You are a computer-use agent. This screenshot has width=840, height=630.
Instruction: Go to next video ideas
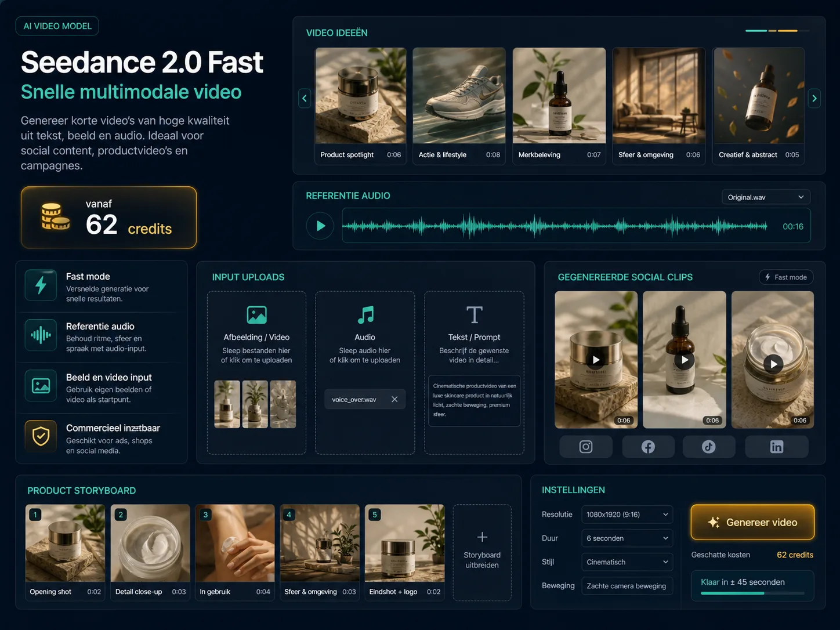pos(814,98)
